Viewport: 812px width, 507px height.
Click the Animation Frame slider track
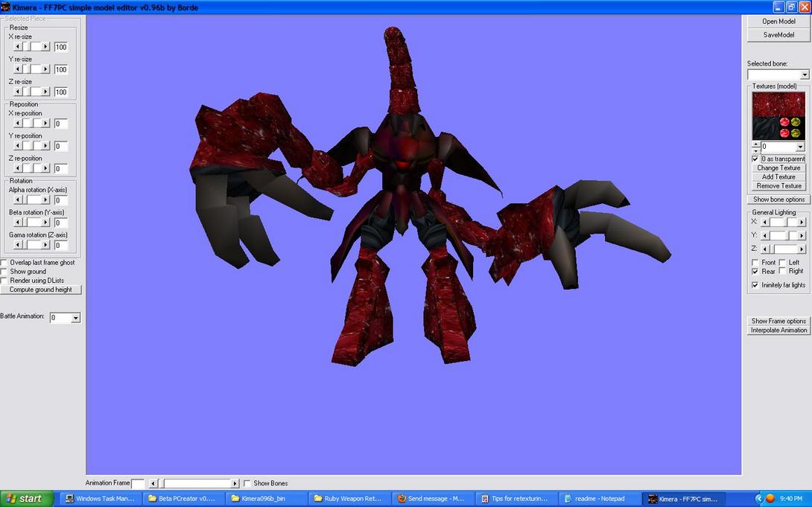(x=194, y=484)
